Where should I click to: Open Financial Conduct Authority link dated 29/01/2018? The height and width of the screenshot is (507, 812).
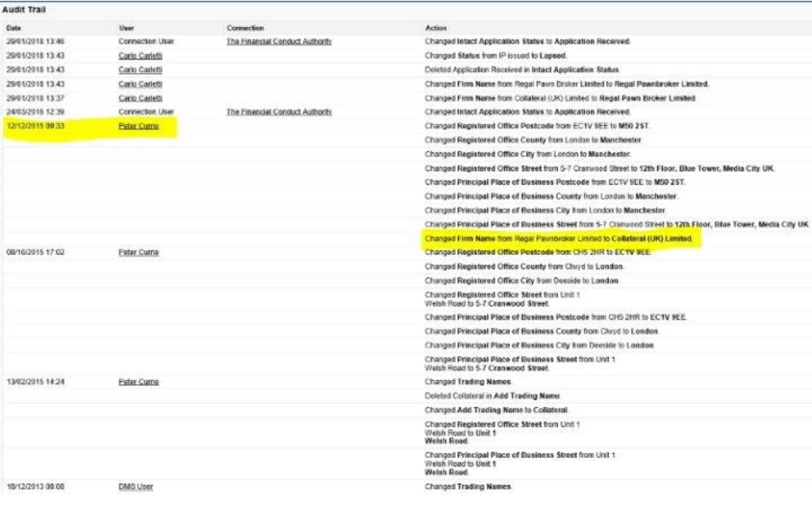pyautogui.click(x=279, y=41)
